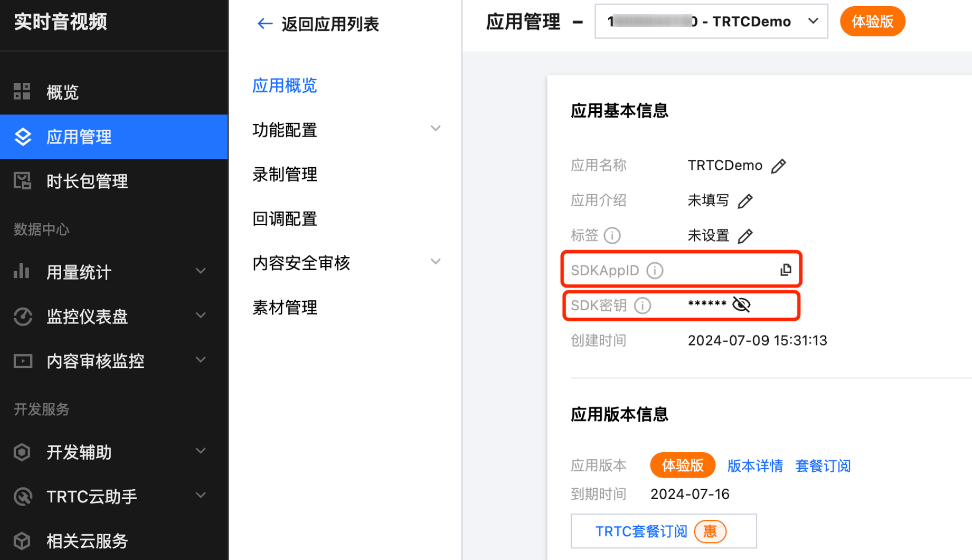Viewport: 972px width, 560px height.
Task: Click the 监控仪表盘 gauge icon
Action: (23, 316)
